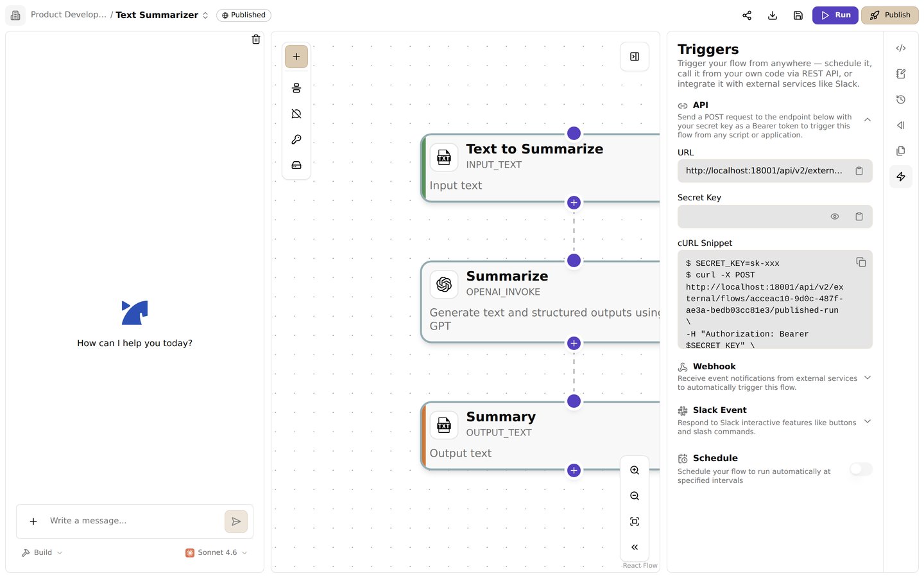Screen dimensions: 924x578
Task: Click the plus below Summary node
Action: [x=574, y=470]
